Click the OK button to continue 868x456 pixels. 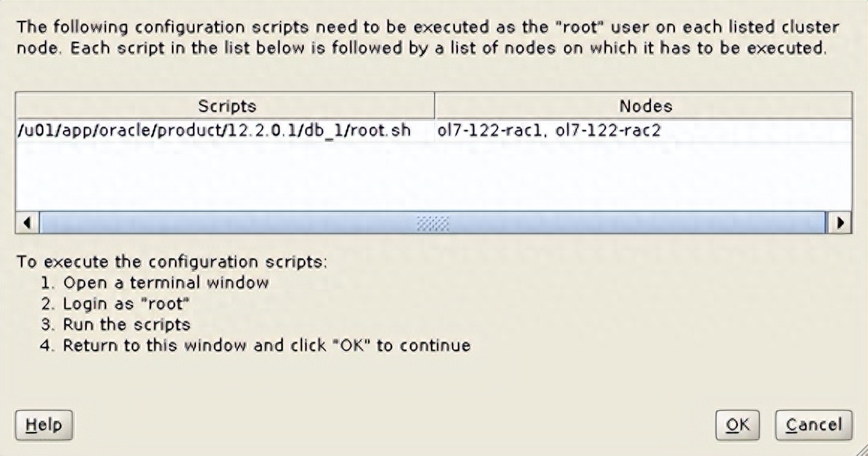point(737,425)
